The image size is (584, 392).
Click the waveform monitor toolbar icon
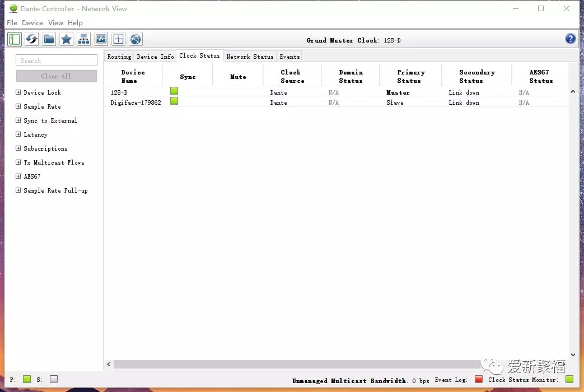coord(101,39)
